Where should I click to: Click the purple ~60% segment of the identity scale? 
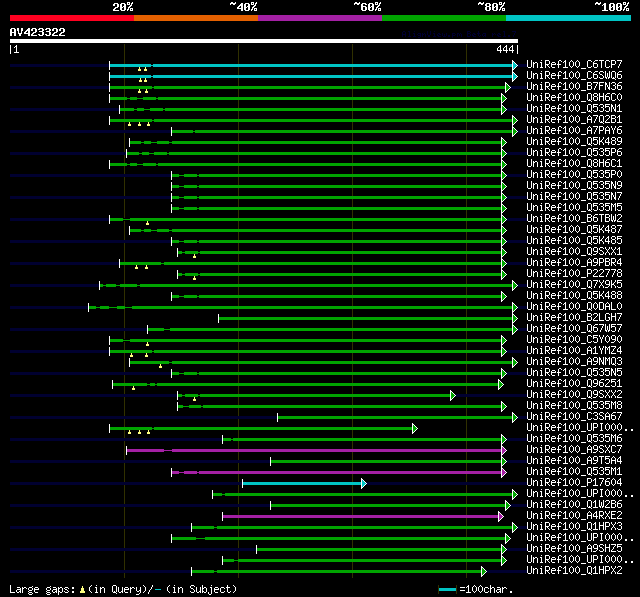pyautogui.click(x=320, y=18)
